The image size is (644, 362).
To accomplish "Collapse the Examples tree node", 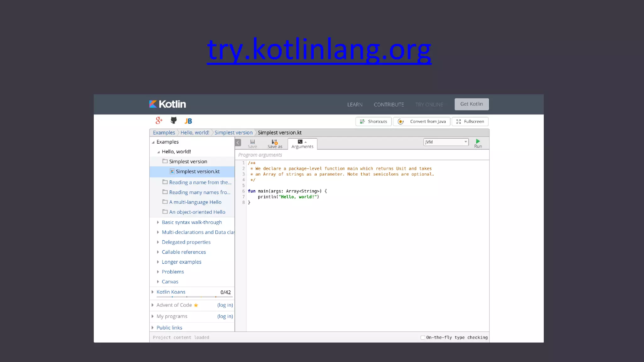I will [x=153, y=142].
